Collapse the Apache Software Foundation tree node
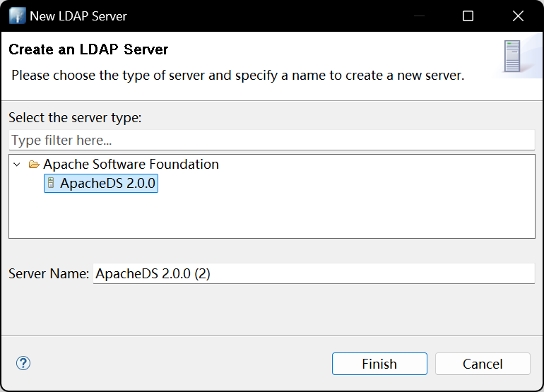The width and height of the screenshot is (544, 392). click(17, 165)
